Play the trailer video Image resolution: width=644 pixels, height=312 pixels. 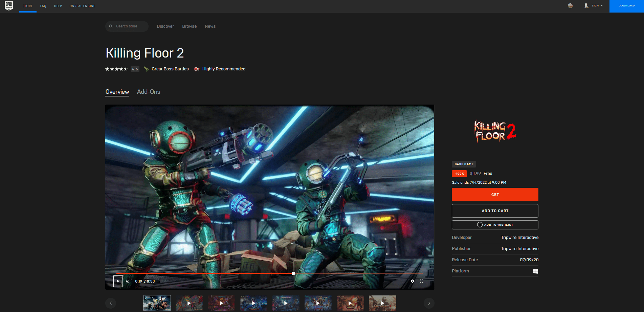pyautogui.click(x=118, y=281)
